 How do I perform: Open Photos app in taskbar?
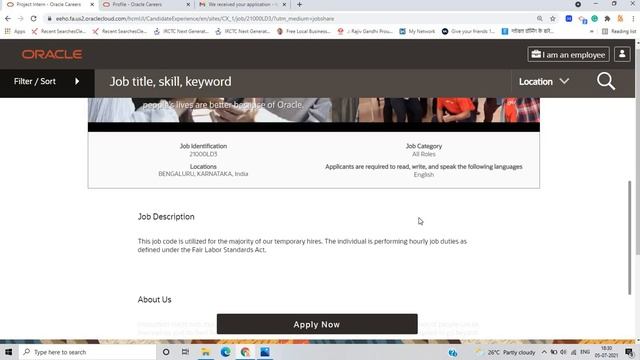265,352
